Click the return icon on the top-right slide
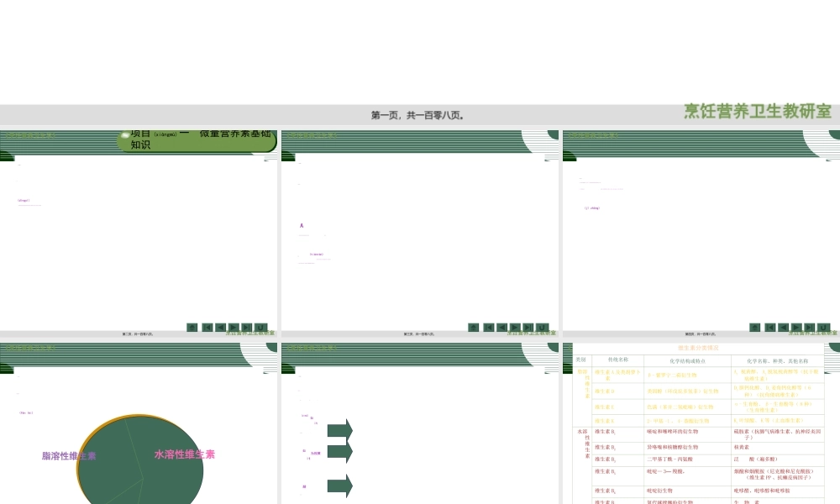Viewport: 840px width, 504px height. pyautogui.click(x=824, y=328)
